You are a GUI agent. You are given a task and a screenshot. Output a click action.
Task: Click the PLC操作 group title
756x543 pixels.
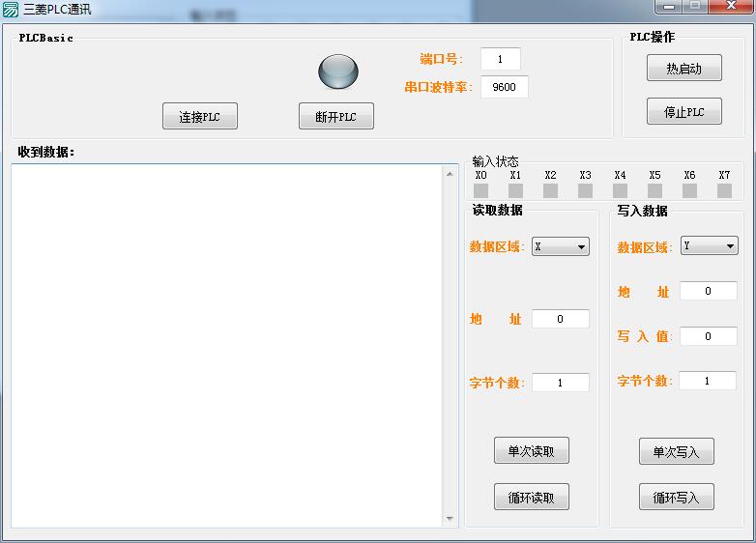[653, 37]
